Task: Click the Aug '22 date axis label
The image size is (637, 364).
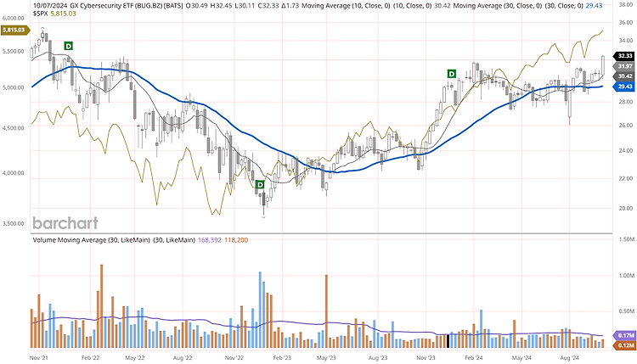Action: 183,358
